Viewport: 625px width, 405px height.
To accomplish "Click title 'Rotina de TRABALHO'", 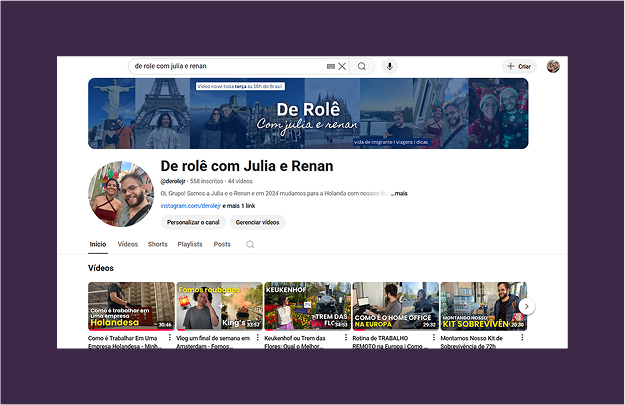I will [380, 338].
